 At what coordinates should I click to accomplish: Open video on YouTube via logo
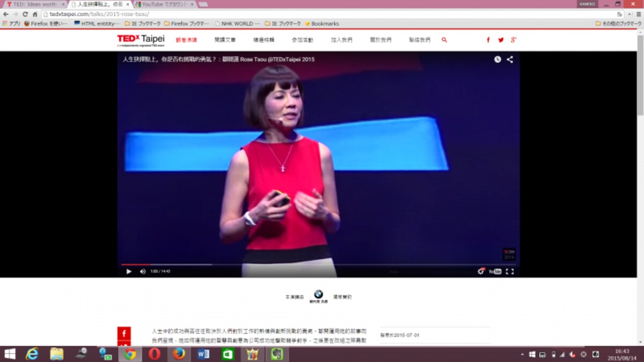495,271
